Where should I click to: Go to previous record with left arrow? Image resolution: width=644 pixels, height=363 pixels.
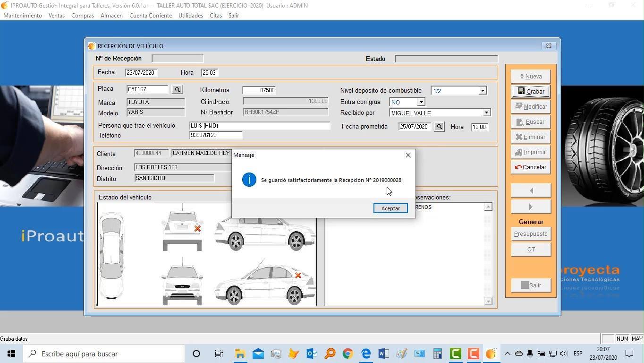(x=531, y=190)
